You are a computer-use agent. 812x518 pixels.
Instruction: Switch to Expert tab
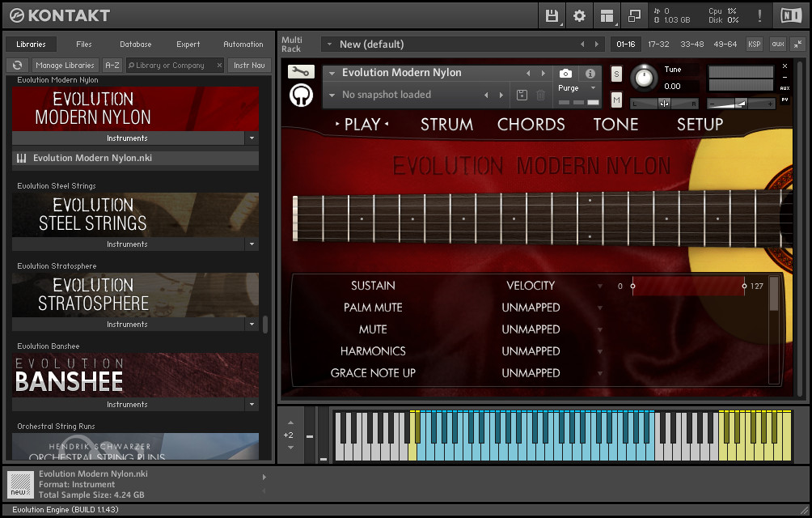[188, 44]
